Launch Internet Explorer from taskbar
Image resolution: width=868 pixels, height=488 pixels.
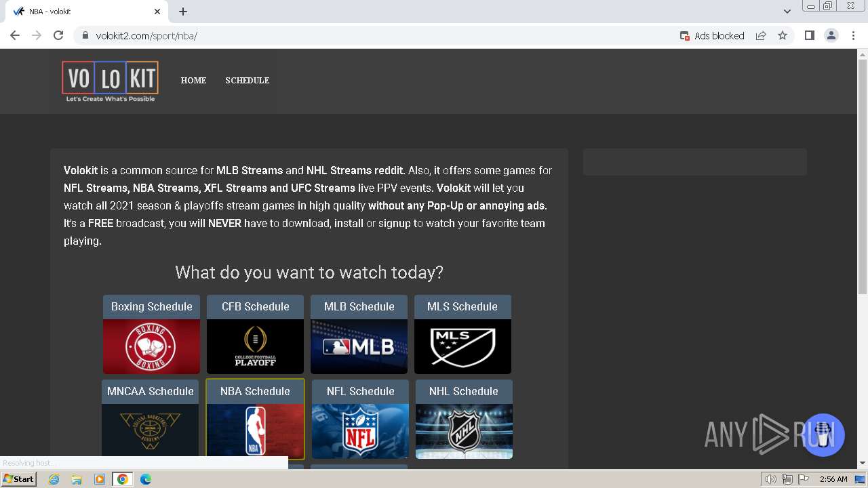coord(54,479)
